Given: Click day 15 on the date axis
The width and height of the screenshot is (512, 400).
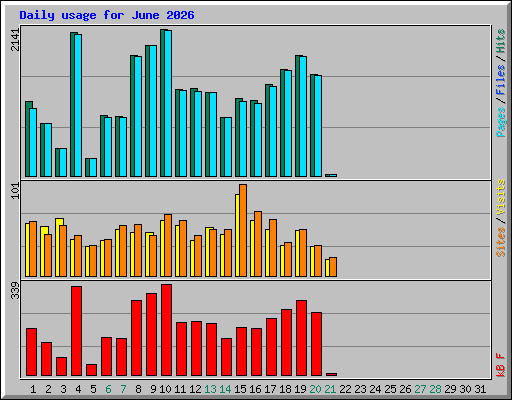Looking at the screenshot, I should (x=240, y=389).
